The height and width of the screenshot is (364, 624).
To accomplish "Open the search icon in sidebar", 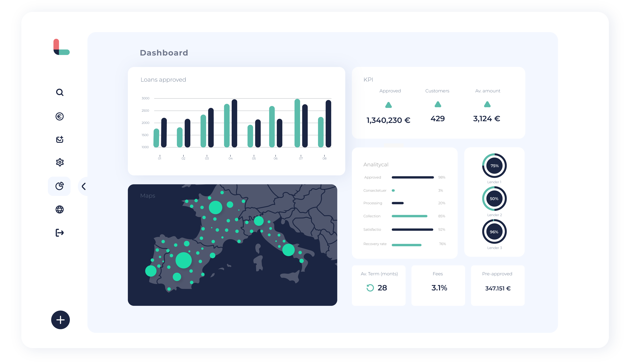I will point(60,92).
